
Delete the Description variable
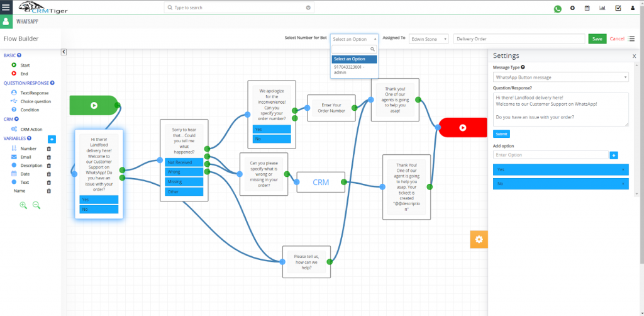[49, 166]
